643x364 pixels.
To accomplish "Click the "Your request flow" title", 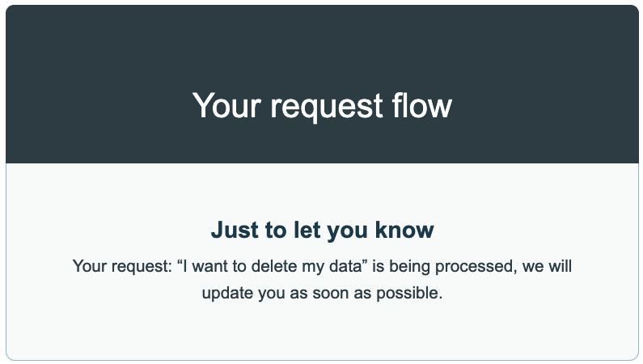I will [322, 106].
